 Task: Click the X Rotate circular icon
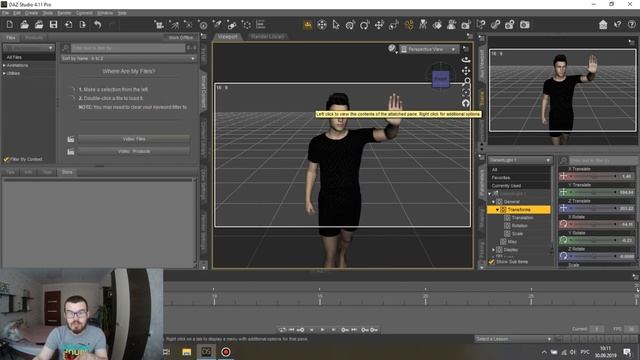point(563,224)
